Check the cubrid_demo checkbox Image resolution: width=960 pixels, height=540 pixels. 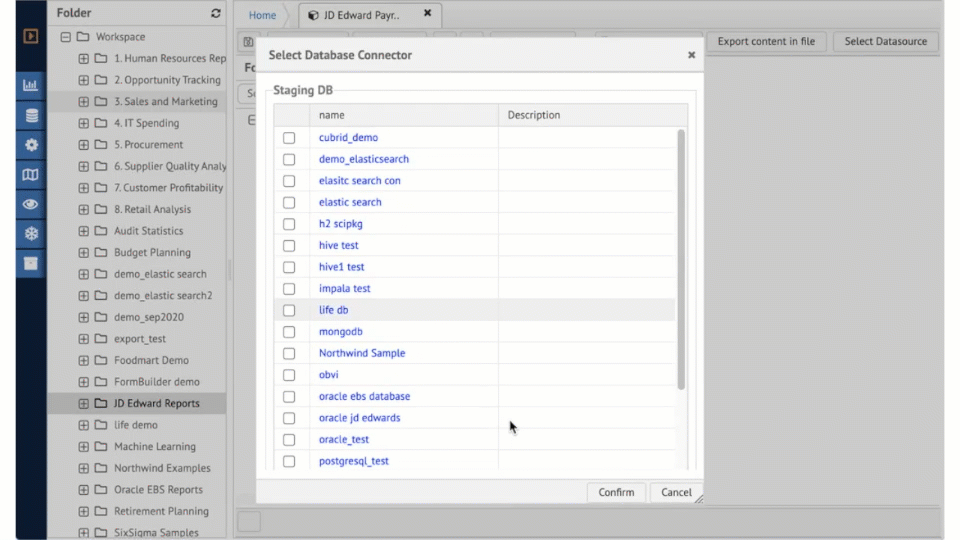289,138
